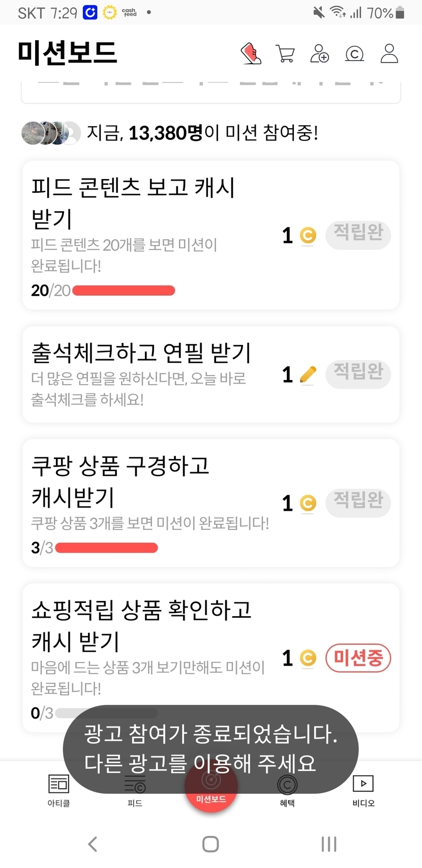Viewport: 422px width, 868px height.
Task: Tap 적립완 button on attendance check mission
Action: pos(358,374)
